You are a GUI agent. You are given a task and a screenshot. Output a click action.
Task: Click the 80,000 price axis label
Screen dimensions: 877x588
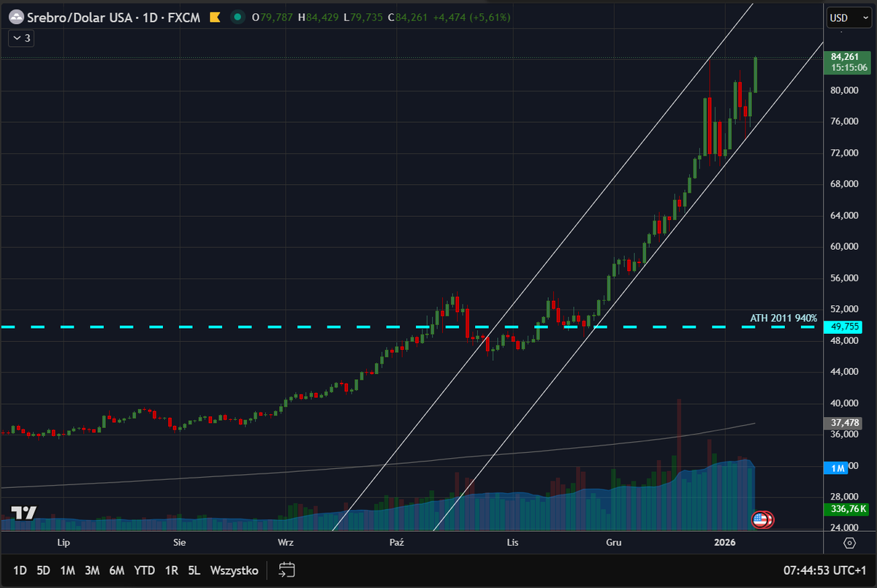(843, 90)
